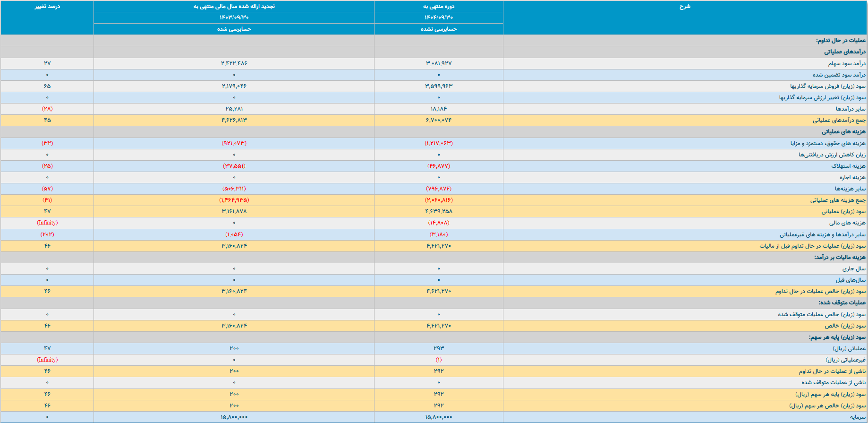The image size is (868, 423).
Task: Select the (Infinity) cell in هزینه های مالی row
Action: [x=47, y=223]
